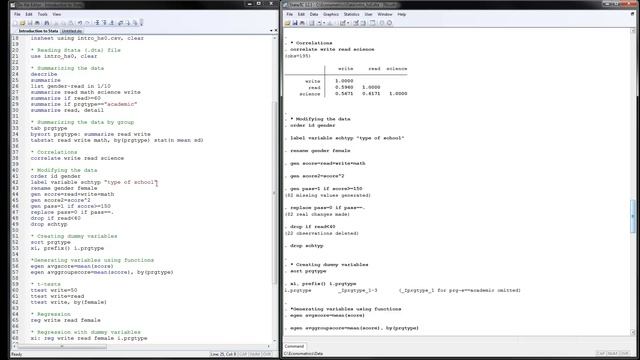Click line 'gen score2=score^2' in editor
The width and height of the screenshot is (640, 360).
[x=60, y=200]
